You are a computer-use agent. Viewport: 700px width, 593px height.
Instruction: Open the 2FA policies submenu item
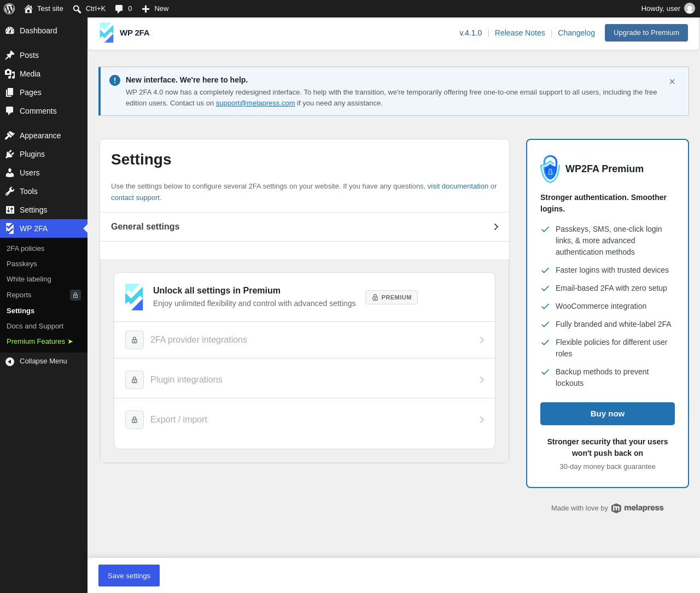(x=44, y=249)
